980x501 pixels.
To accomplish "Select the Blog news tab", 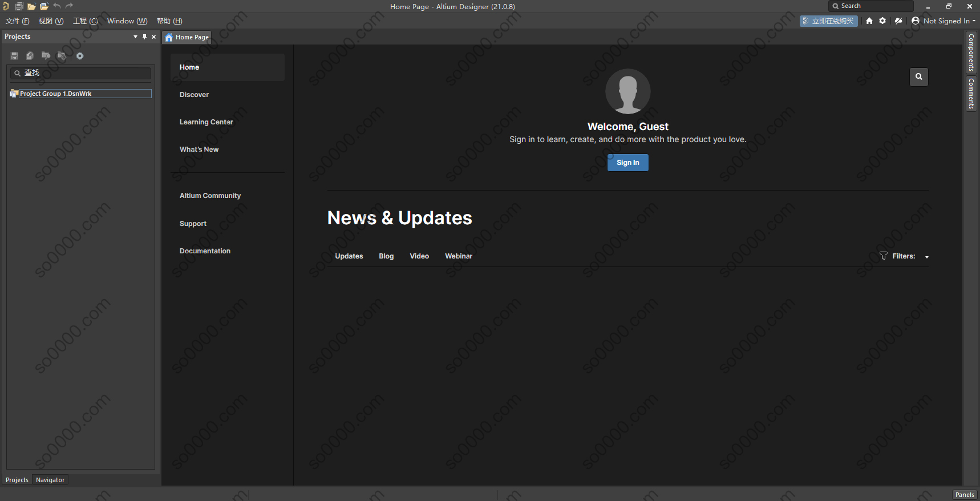I will tap(386, 256).
